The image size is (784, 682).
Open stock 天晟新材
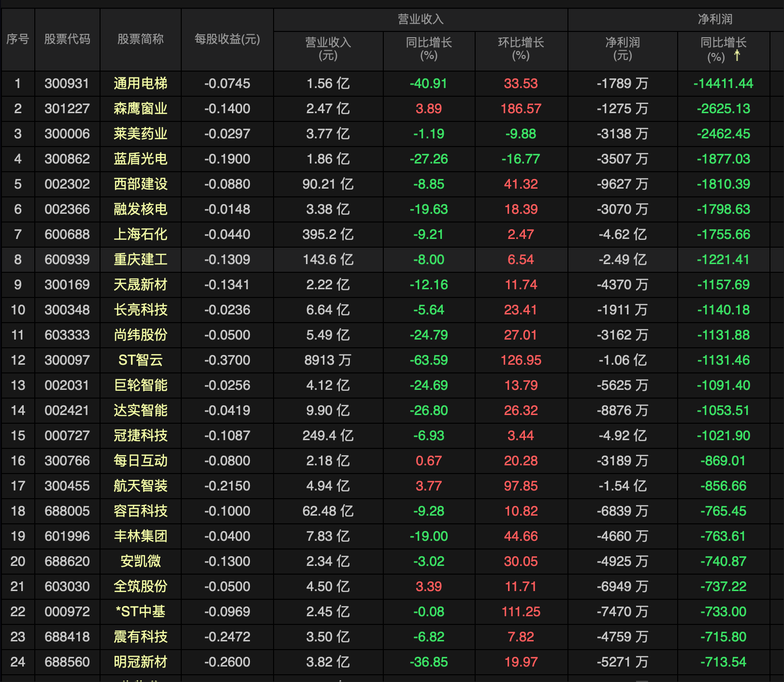pos(141,285)
